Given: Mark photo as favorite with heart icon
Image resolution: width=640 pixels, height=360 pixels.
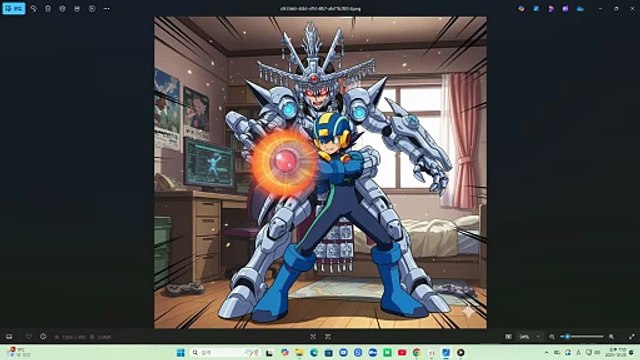Looking at the screenshot, I should [29, 337].
